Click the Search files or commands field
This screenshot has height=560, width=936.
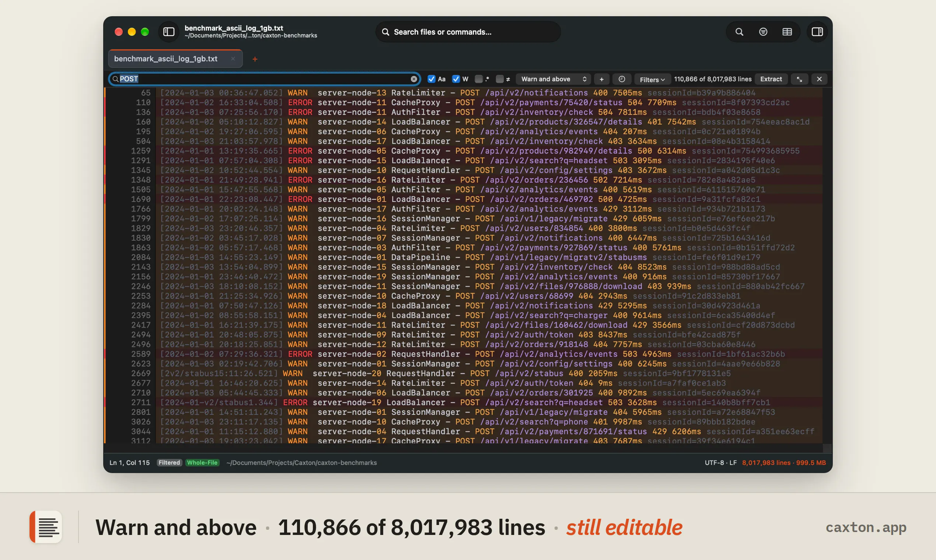coord(468,32)
